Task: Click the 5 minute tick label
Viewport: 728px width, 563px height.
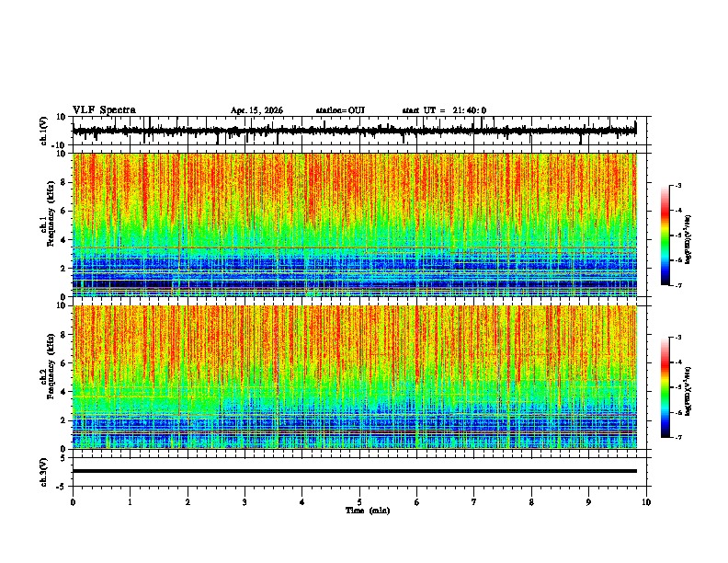Action: (359, 502)
